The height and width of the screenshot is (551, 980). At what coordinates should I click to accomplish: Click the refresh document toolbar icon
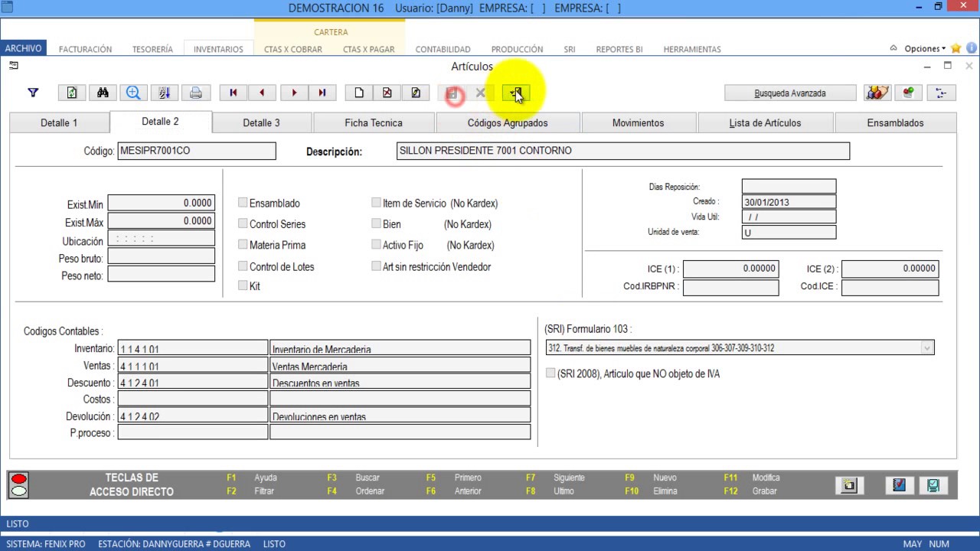click(72, 93)
